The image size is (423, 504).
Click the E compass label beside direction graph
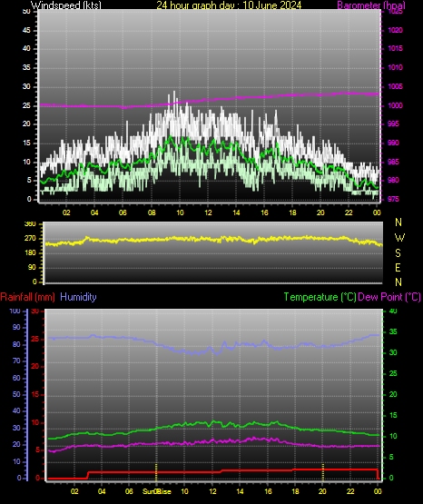coord(398,267)
